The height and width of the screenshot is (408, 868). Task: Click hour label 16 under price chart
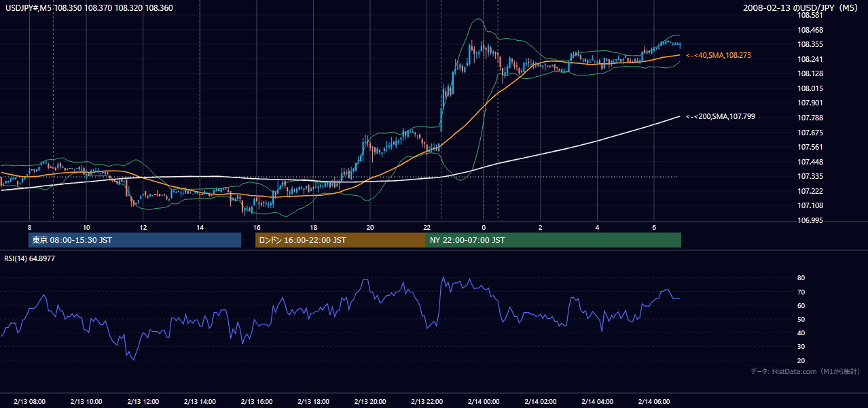coord(257,227)
